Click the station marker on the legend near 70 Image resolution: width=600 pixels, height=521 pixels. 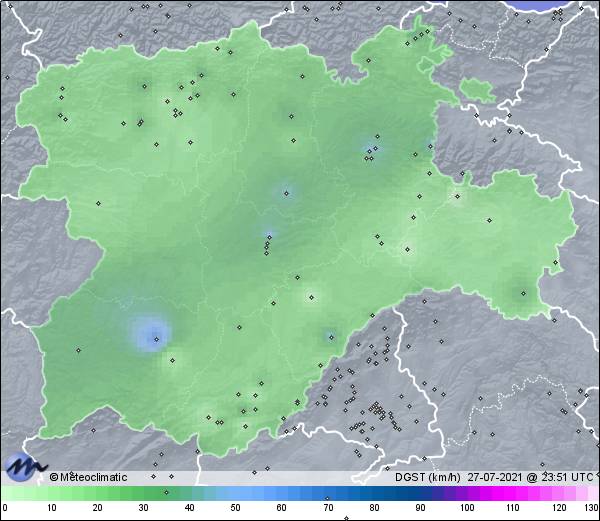[327, 498]
